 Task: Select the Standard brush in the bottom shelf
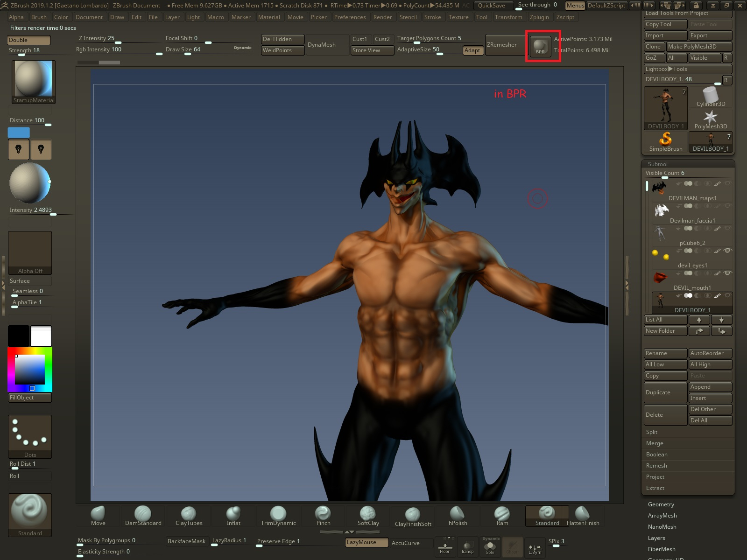[x=547, y=516]
